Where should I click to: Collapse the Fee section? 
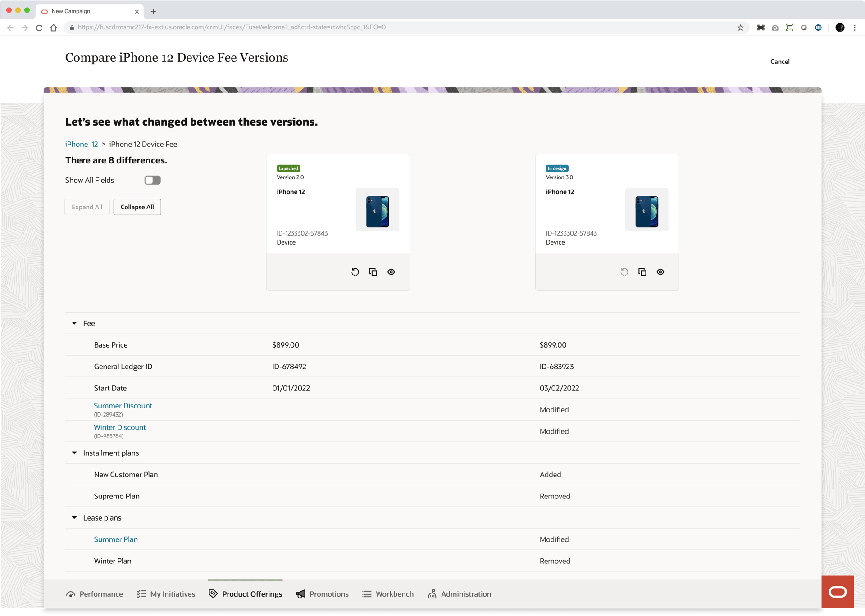pos(74,323)
